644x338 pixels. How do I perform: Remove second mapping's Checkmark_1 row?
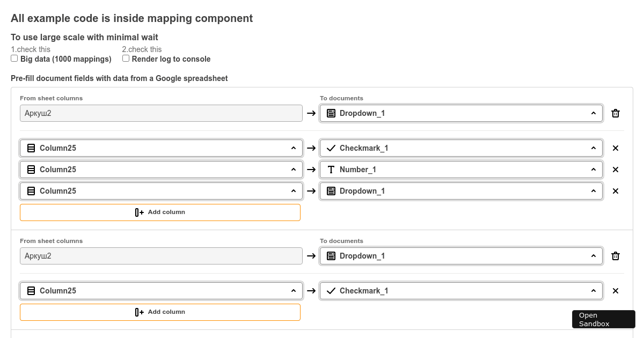pyautogui.click(x=615, y=291)
